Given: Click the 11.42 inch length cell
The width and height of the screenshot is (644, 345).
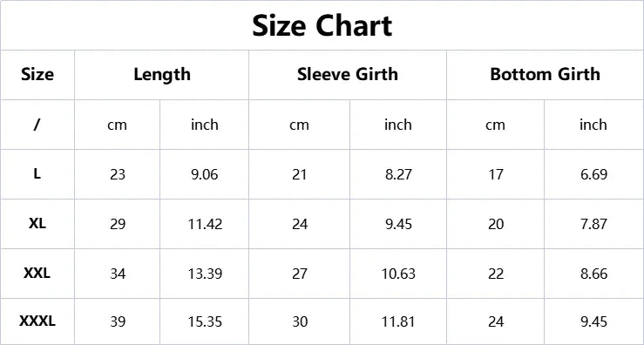Looking at the screenshot, I should tap(205, 224).
